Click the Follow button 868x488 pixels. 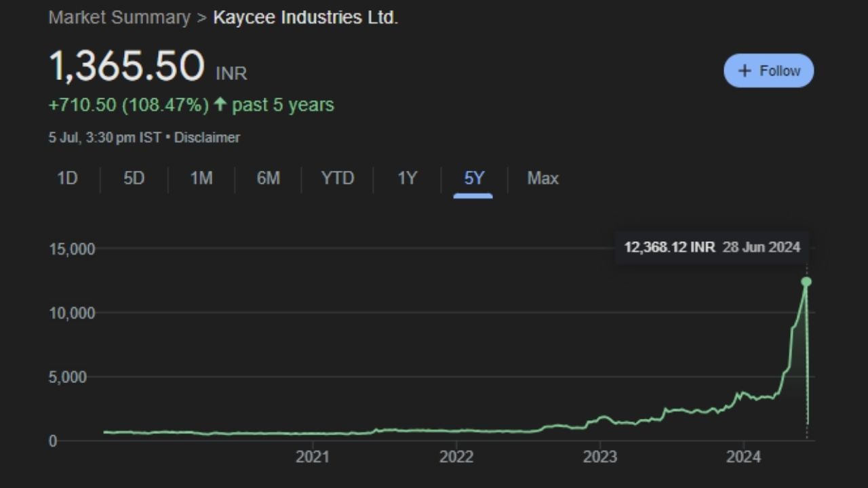[768, 70]
